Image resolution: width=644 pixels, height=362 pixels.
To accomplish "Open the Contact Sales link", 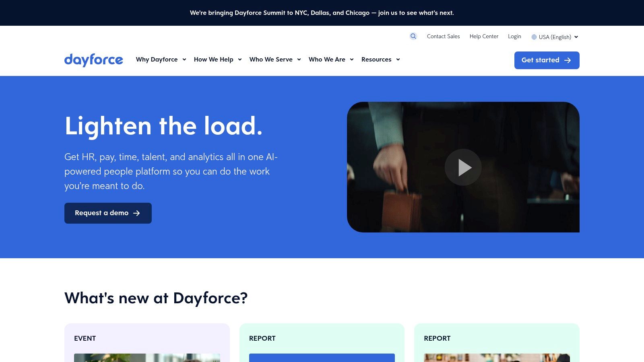I will [443, 36].
